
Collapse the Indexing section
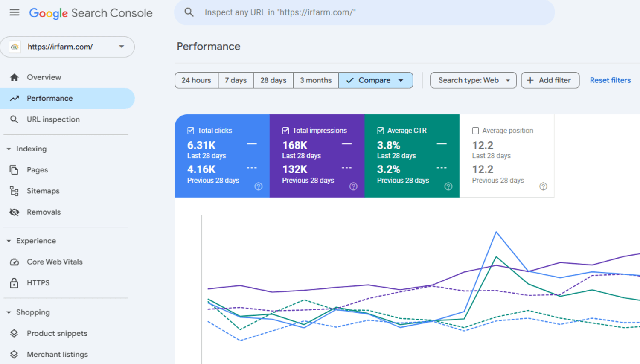pyautogui.click(x=9, y=149)
